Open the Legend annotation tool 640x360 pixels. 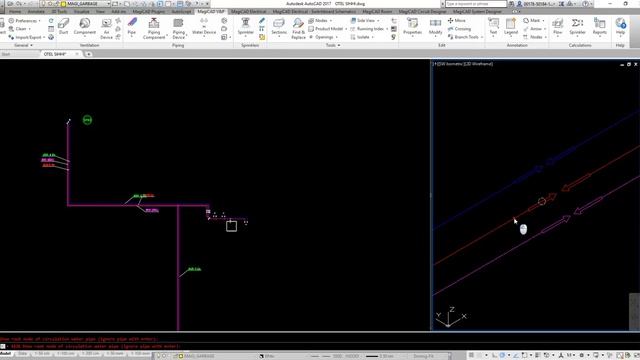click(511, 27)
